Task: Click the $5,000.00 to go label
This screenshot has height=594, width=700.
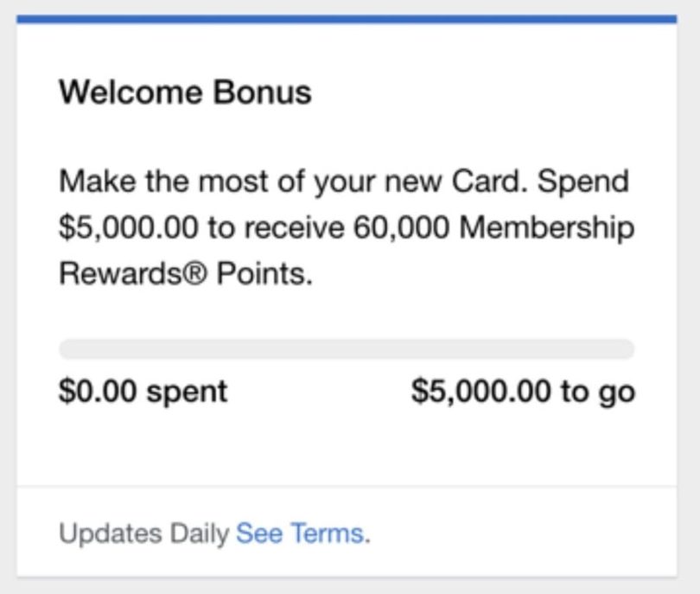Action: [524, 391]
